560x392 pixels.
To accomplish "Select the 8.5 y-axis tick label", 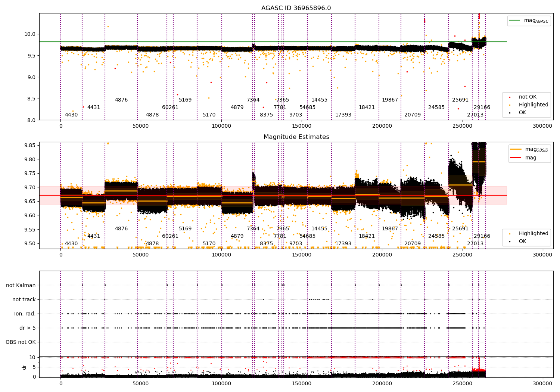I will 31,99.
